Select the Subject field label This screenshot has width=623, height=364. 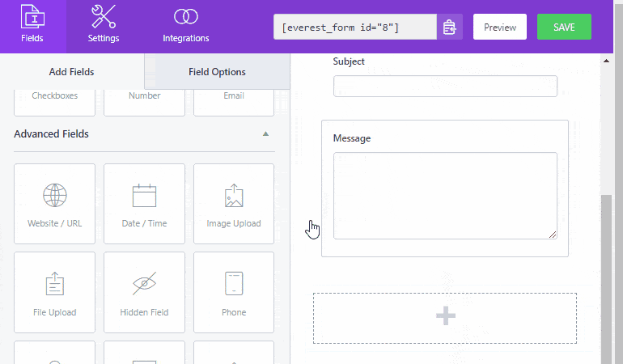coord(349,61)
